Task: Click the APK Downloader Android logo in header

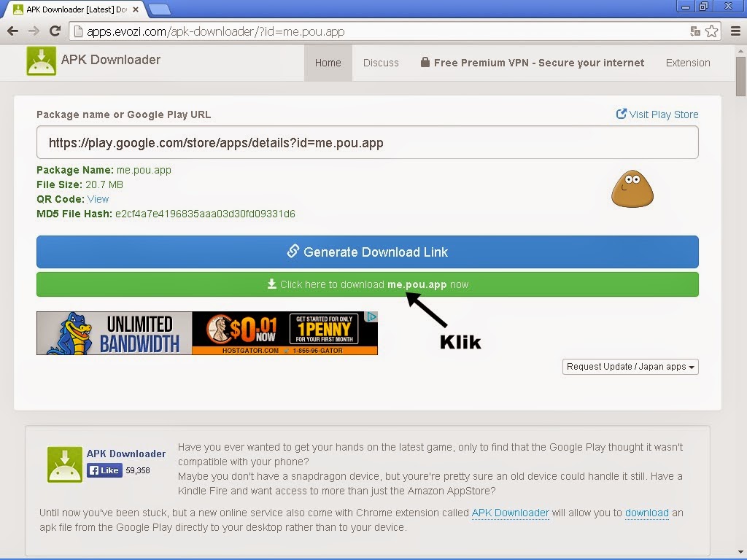Action: coord(41,61)
